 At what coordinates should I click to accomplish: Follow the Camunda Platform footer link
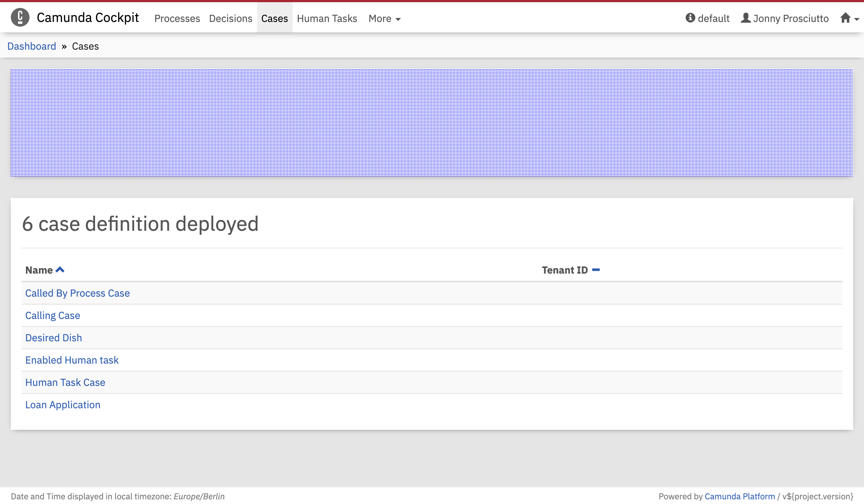740,496
